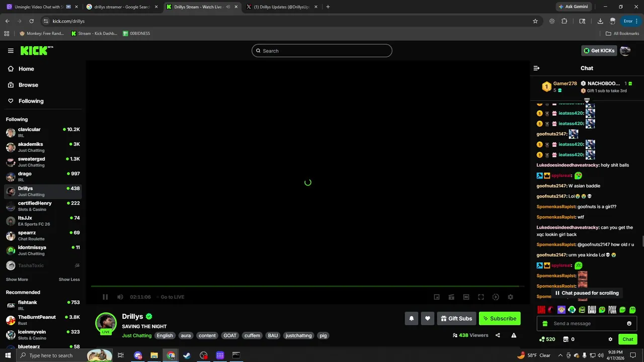The width and height of the screenshot is (644, 362).
Task: Open Chrome extensions puzzle icon
Action: point(564,21)
